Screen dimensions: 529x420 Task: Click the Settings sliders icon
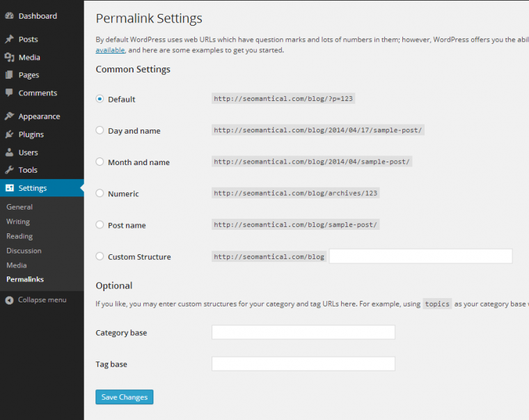click(10, 188)
